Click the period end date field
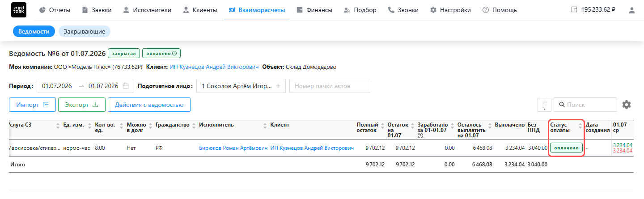The width and height of the screenshot is (644, 199). (103, 86)
